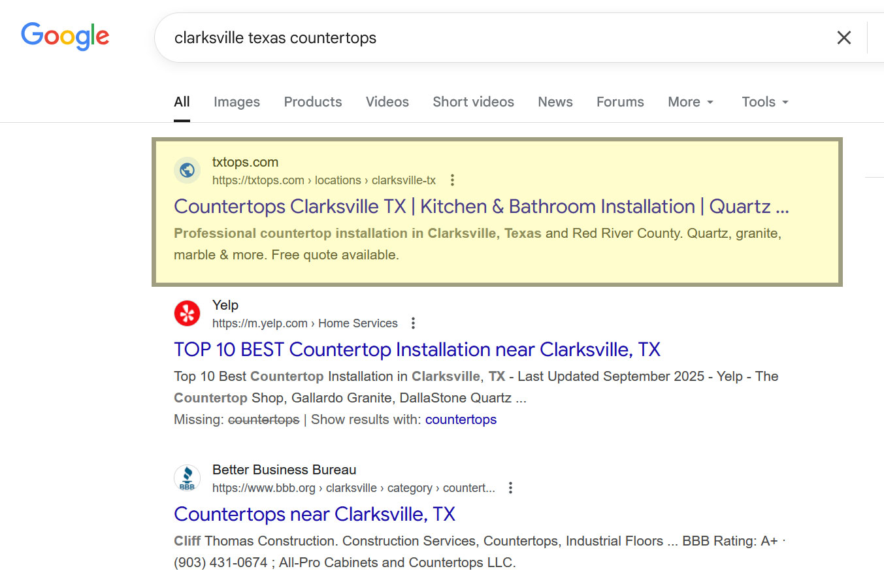The height and width of the screenshot is (588, 884).
Task: Select the Forums search filter
Action: tap(619, 102)
